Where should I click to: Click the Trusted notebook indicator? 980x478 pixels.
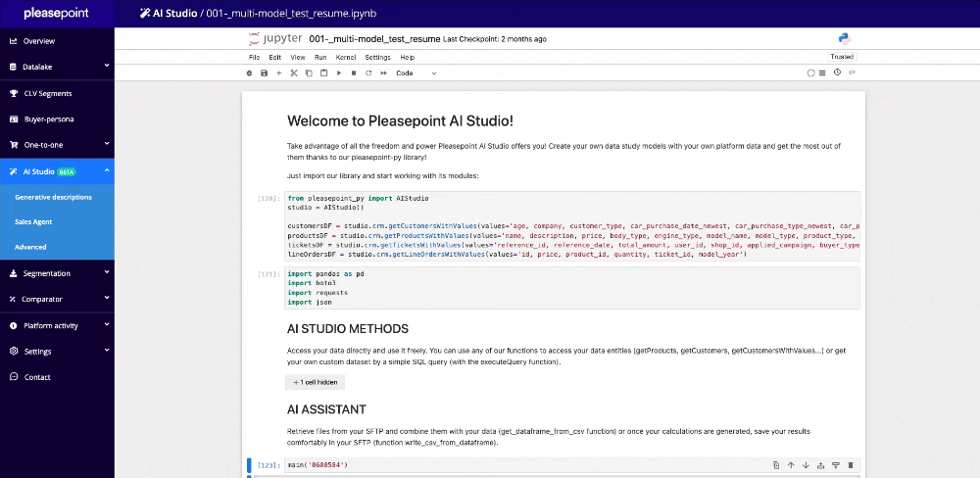[x=842, y=57]
